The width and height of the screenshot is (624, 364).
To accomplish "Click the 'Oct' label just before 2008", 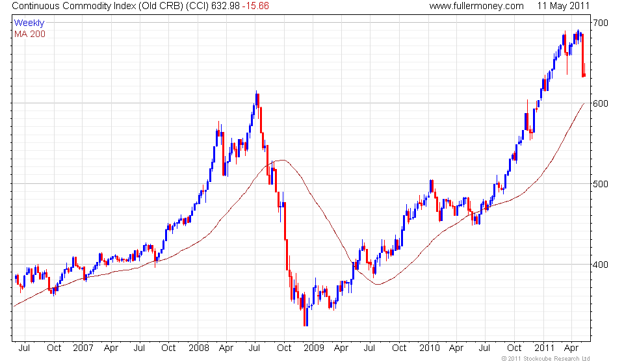I will [x=168, y=348].
